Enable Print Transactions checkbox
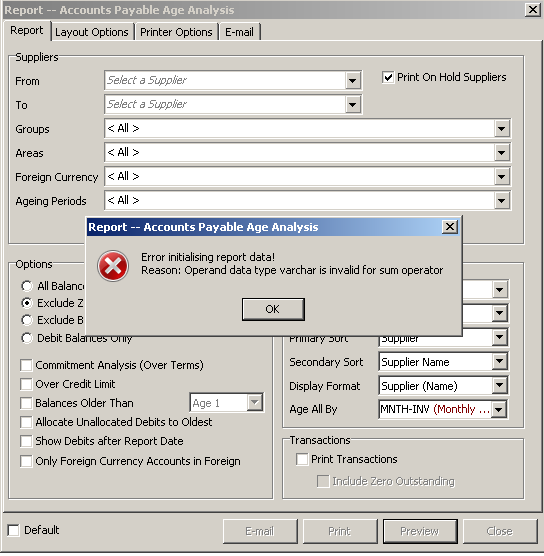Image resolution: width=544 pixels, height=556 pixels. [302, 459]
